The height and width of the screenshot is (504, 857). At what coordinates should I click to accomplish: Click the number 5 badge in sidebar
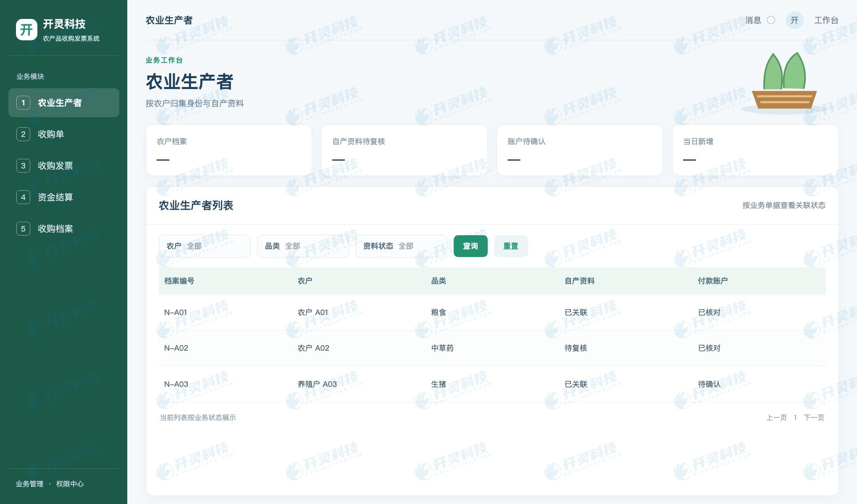(23, 228)
